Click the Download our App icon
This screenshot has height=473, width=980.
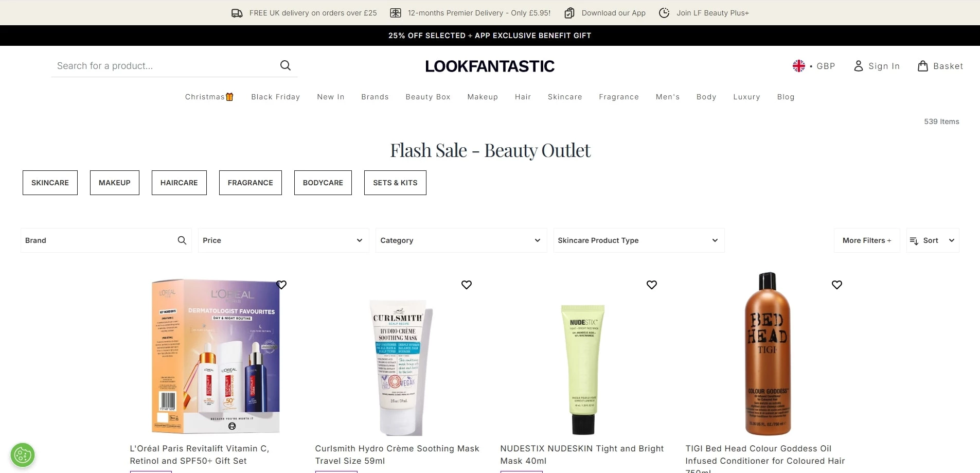(569, 12)
